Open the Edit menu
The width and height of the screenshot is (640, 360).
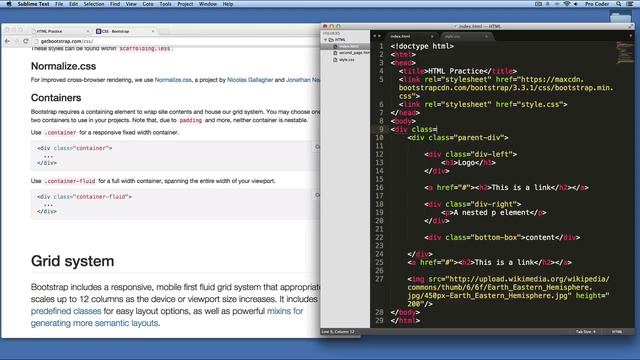click(73, 4)
